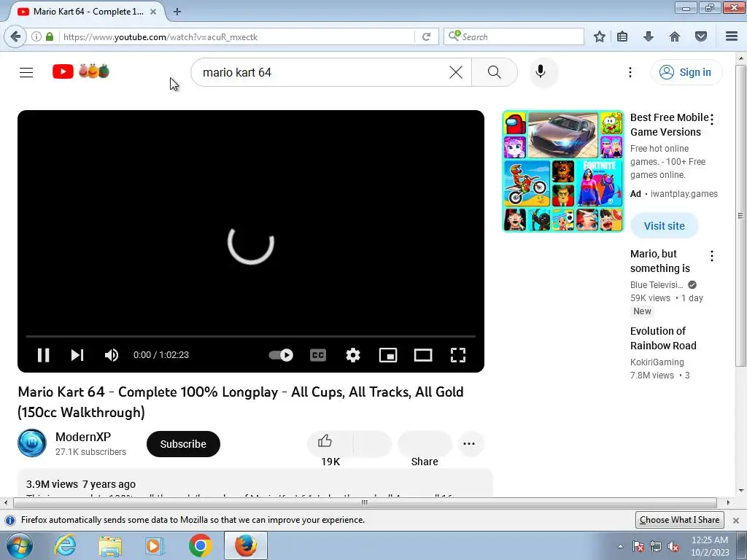747x560 pixels.
Task: Open Firefox downloads arrow
Action: tap(649, 36)
